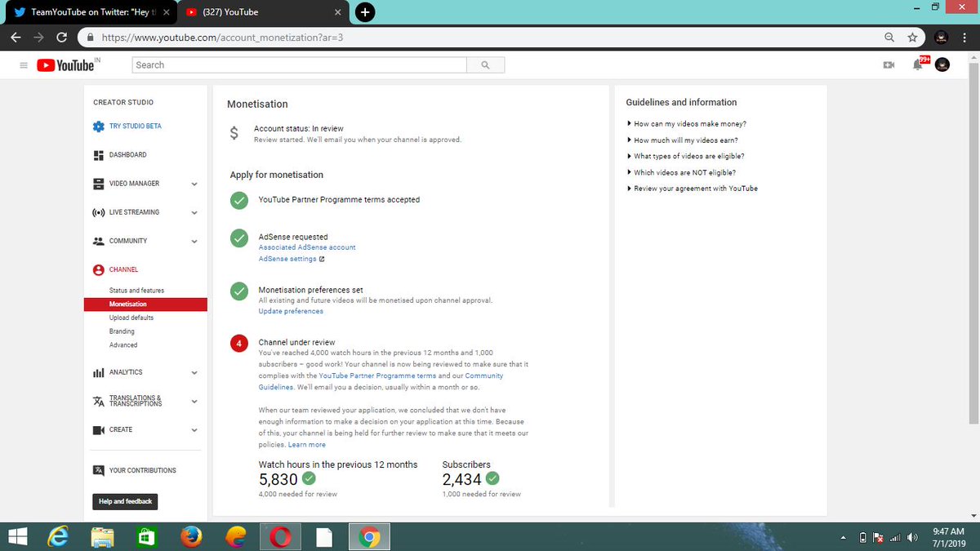The width and height of the screenshot is (980, 551).
Task: Click the Update preferences link
Action: click(291, 311)
